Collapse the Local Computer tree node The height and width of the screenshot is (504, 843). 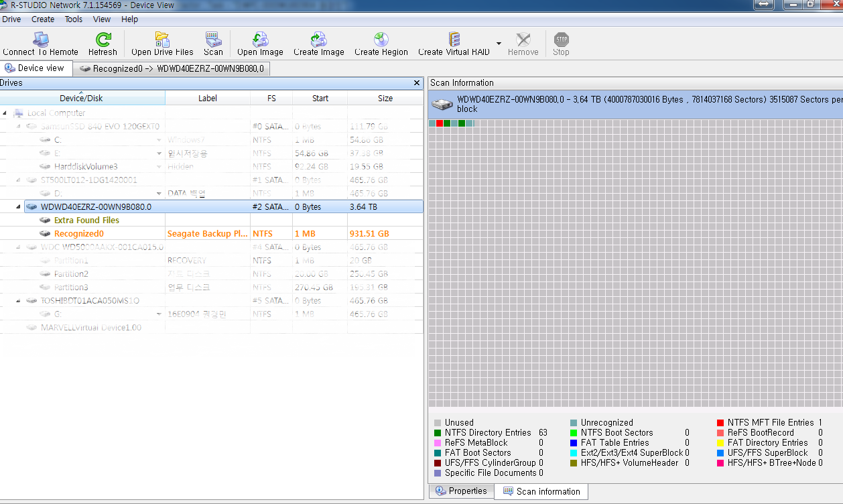[5, 113]
